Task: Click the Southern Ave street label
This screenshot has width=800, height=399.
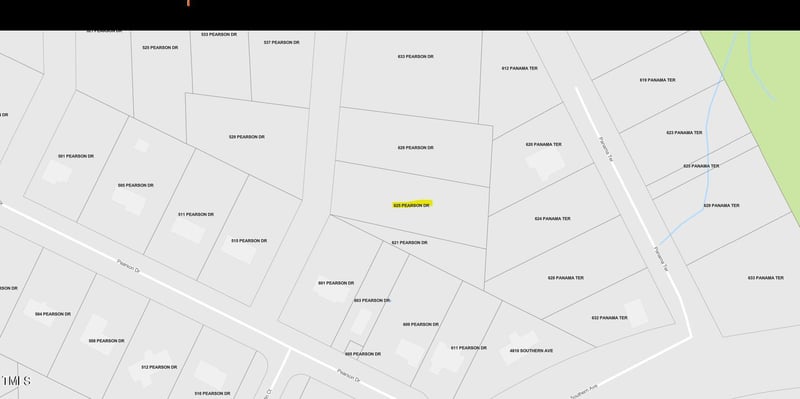Action: [583, 393]
